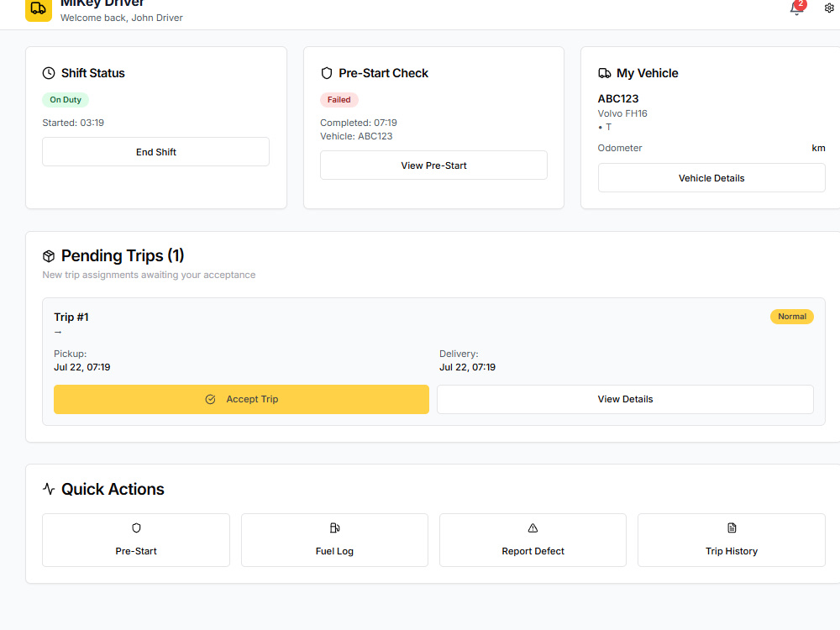The image size is (840, 630).
Task: Click the Trip #1 title
Action: tap(71, 318)
